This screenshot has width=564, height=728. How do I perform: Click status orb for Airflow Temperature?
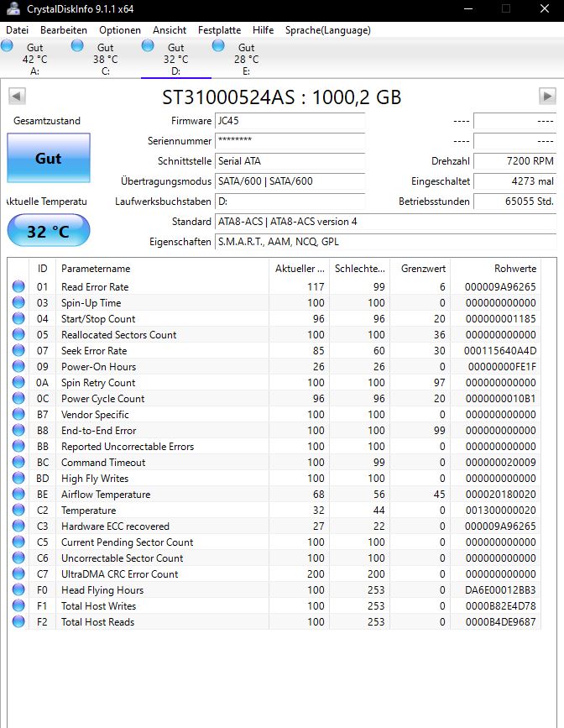click(x=18, y=495)
